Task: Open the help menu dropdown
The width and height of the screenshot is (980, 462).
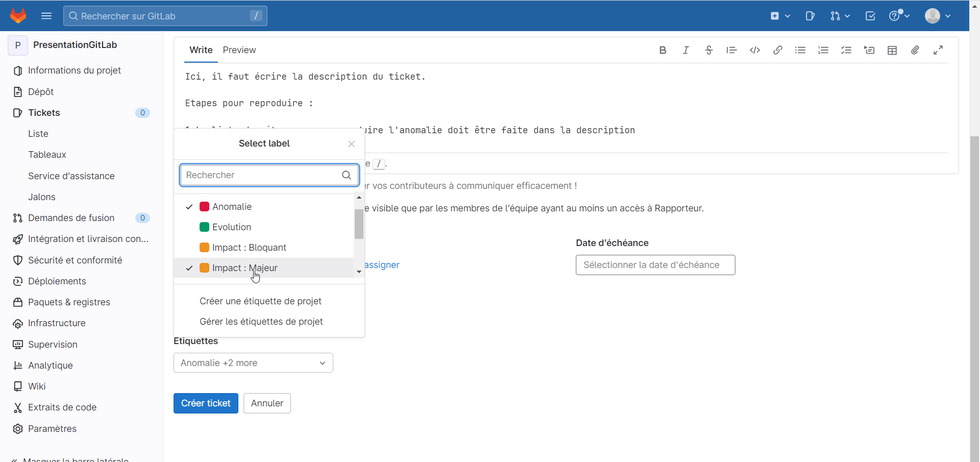Action: point(899,16)
